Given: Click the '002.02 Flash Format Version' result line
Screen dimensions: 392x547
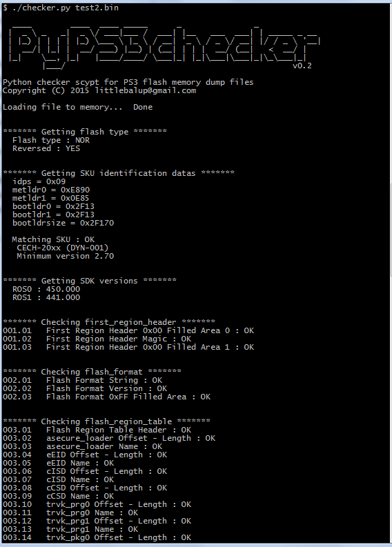Looking at the screenshot, I should tap(85, 388).
